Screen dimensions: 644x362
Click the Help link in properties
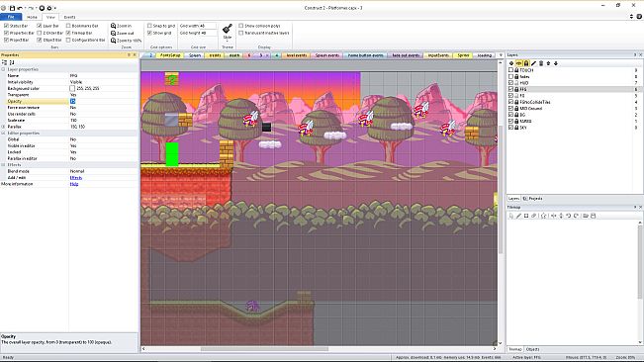[x=74, y=184]
